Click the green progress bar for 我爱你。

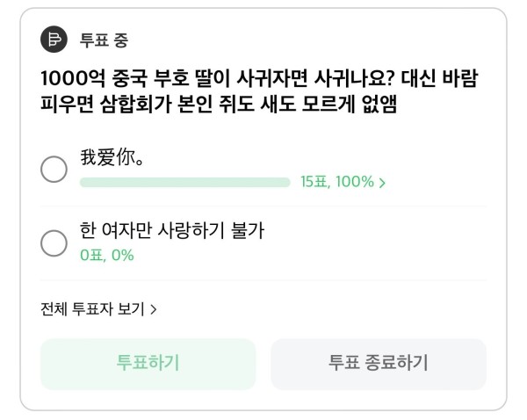point(184,182)
